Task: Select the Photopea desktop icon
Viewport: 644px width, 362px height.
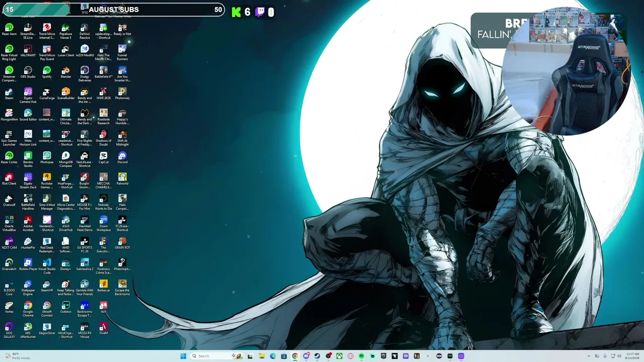Action: click(x=47, y=158)
